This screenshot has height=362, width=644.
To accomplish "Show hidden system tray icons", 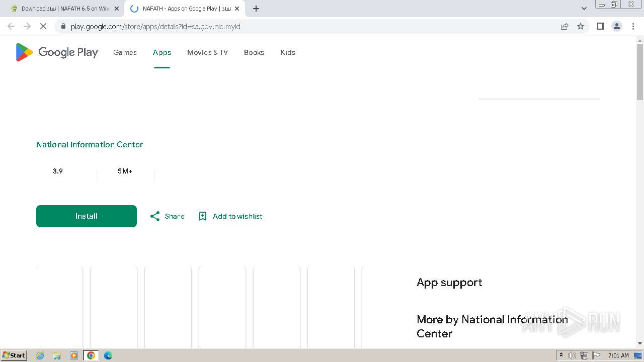I will click(561, 355).
